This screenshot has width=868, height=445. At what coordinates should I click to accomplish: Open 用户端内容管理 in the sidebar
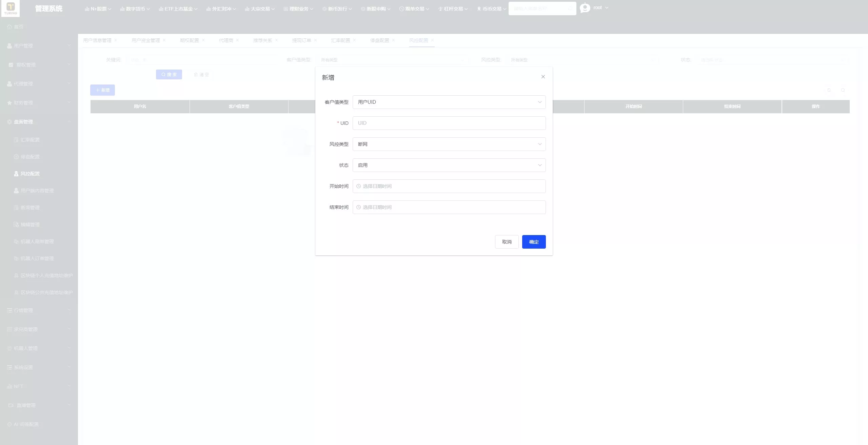coord(39,191)
